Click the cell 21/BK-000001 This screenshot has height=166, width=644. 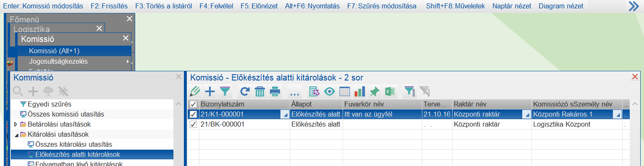pos(244,124)
